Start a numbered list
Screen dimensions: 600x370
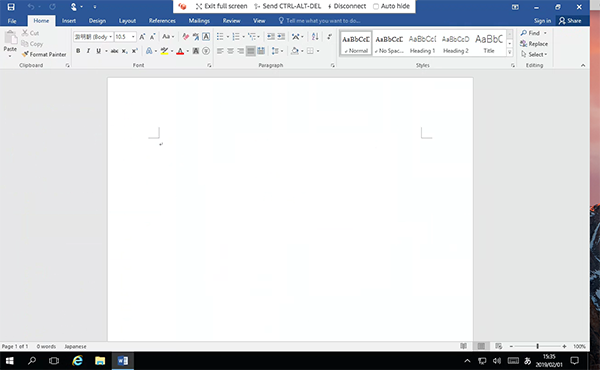(236, 37)
